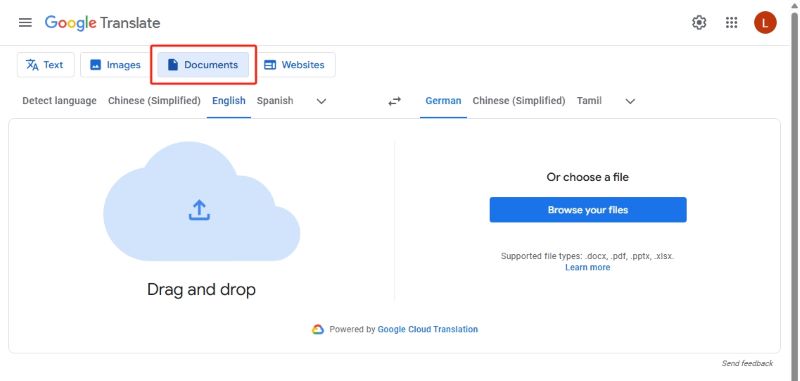The image size is (800, 381).
Task: Click the Supported file types text
Action: coord(588,256)
